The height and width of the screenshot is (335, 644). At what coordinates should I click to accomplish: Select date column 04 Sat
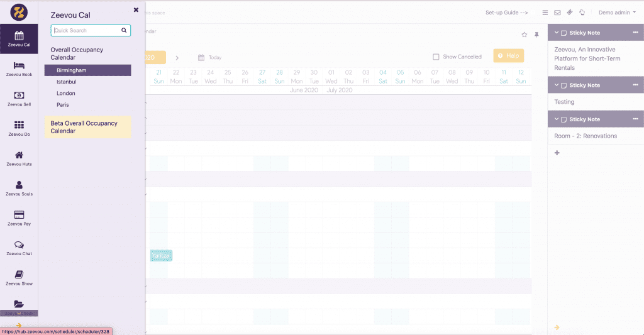pos(383,77)
